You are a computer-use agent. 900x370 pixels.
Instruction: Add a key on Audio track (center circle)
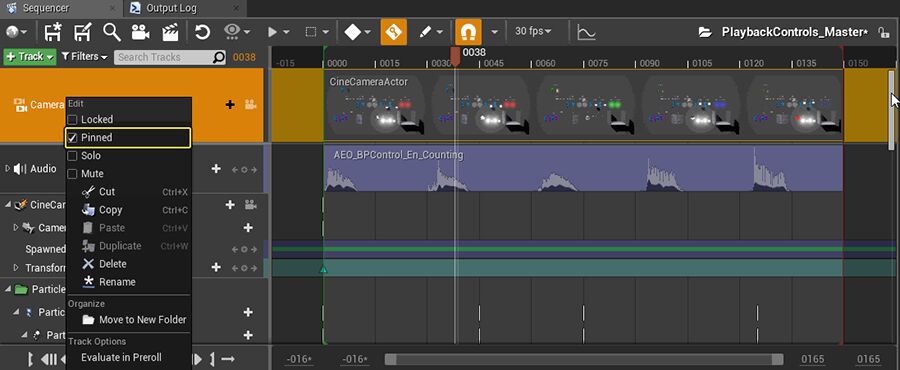click(x=244, y=169)
